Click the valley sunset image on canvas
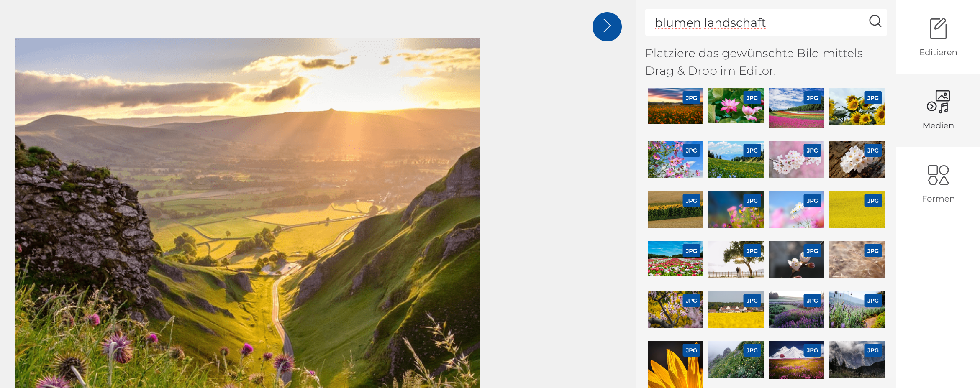 pos(247,212)
